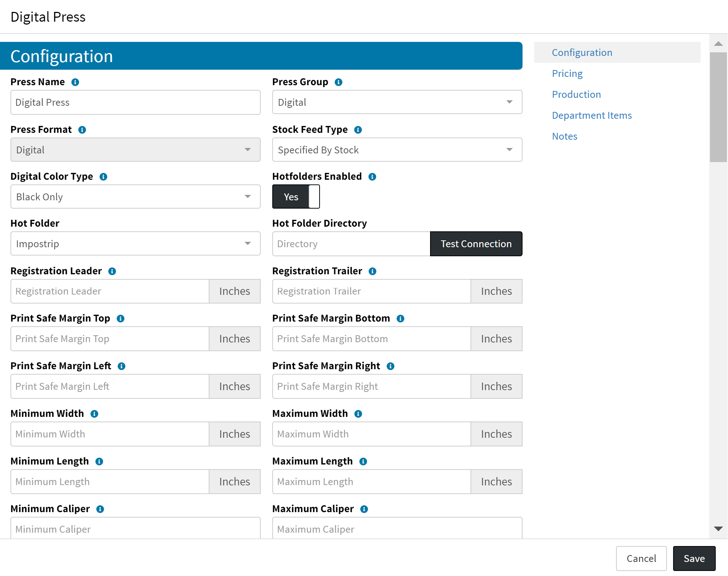The width and height of the screenshot is (728, 576).
Task: Click the Maximum Caliper info icon
Action: pyautogui.click(x=364, y=509)
